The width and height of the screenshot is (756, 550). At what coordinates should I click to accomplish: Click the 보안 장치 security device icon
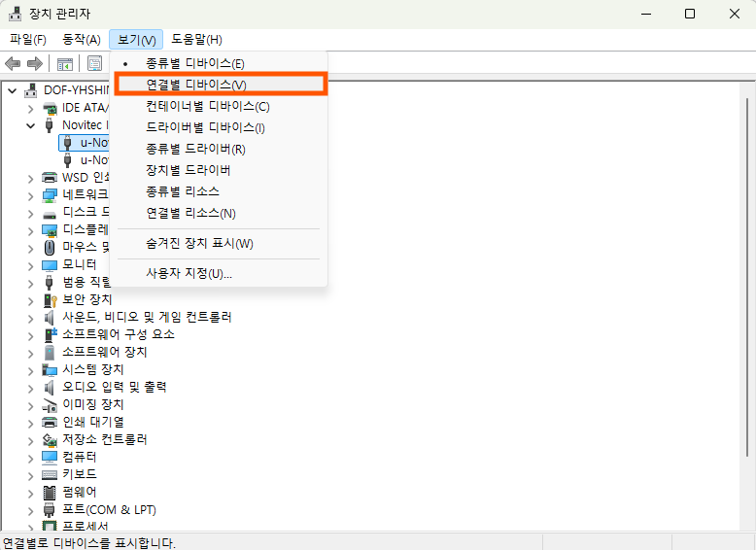pos(50,299)
